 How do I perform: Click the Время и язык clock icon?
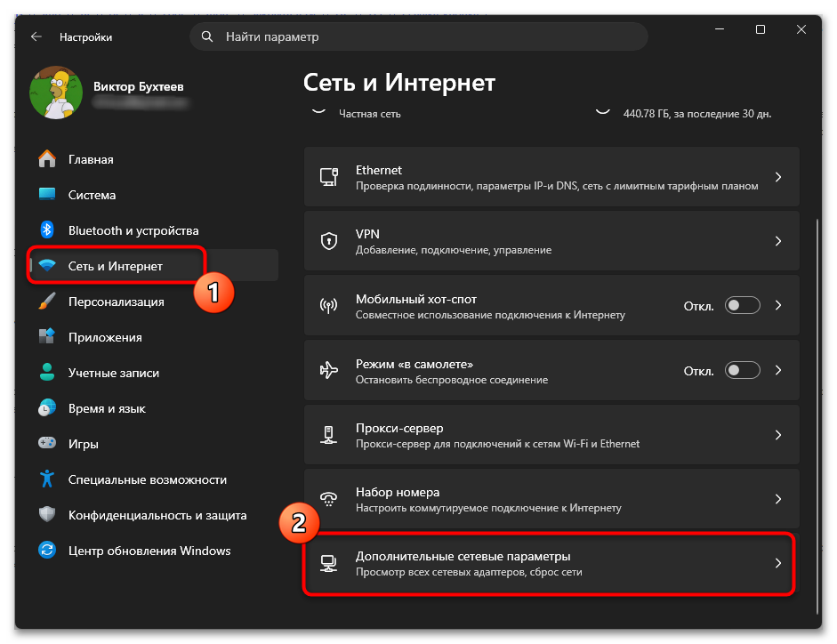tap(47, 408)
